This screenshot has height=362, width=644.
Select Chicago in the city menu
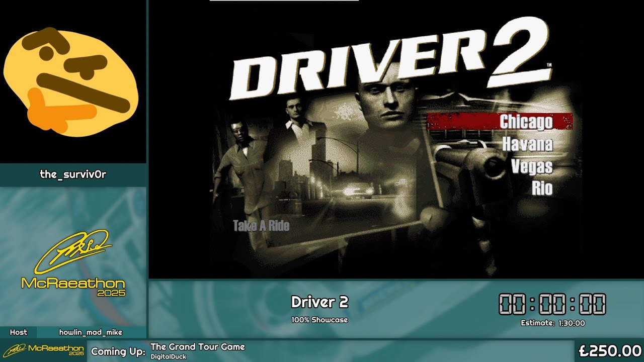point(500,122)
